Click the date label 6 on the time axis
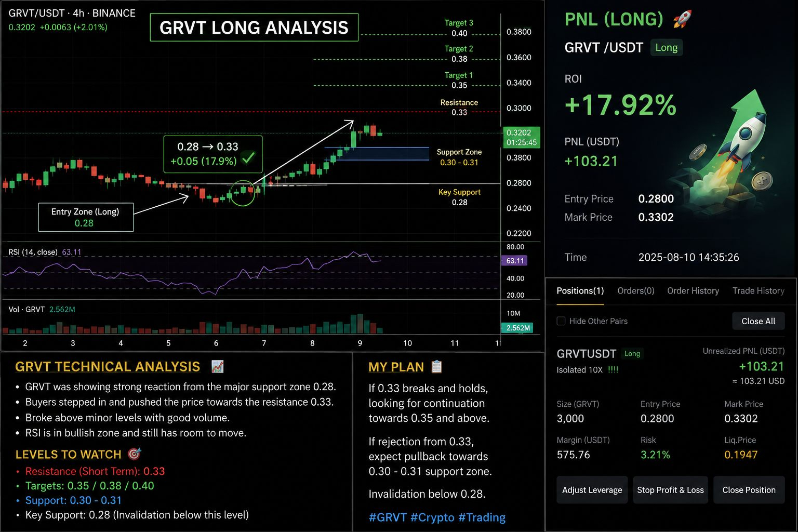The width and height of the screenshot is (798, 532). pyautogui.click(x=216, y=343)
